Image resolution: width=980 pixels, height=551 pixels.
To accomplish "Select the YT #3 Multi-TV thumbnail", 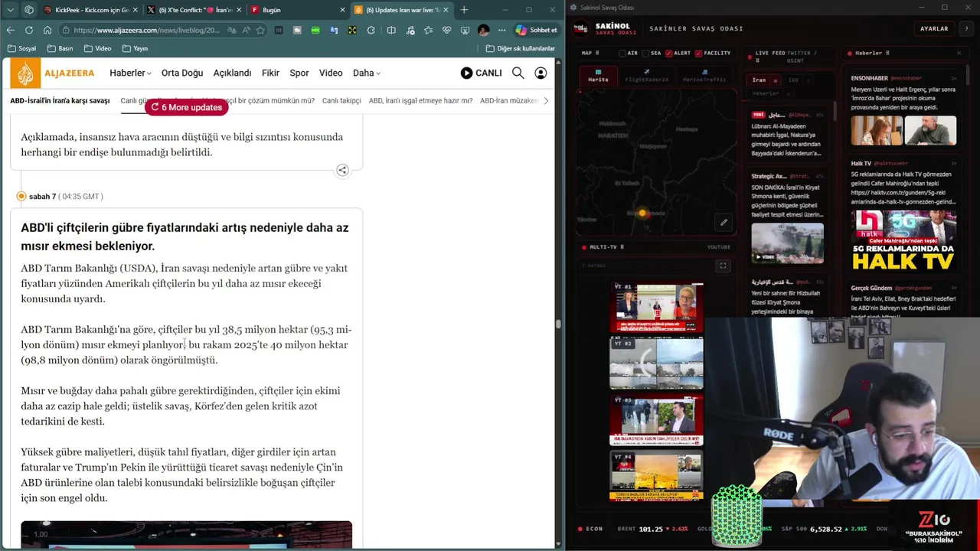I will pos(656,420).
